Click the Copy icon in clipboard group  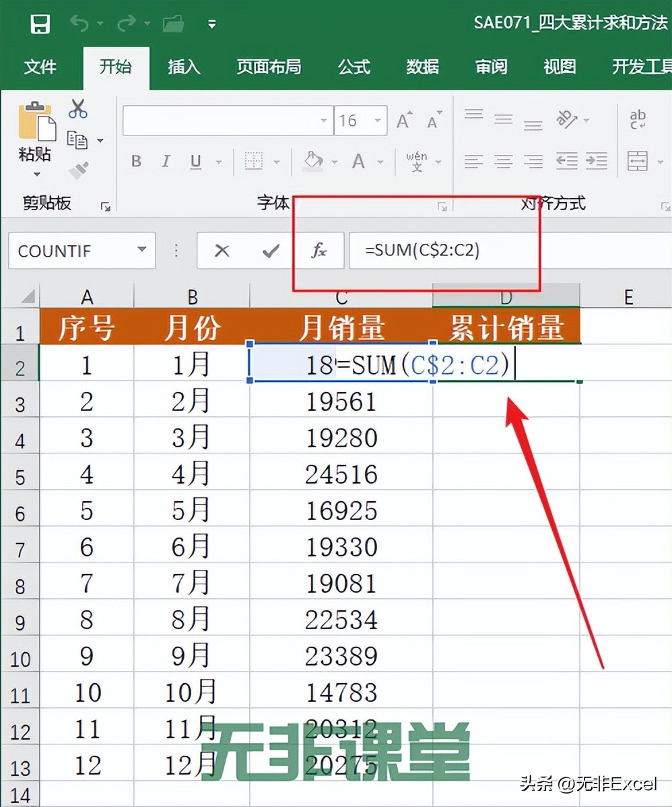tap(77, 138)
